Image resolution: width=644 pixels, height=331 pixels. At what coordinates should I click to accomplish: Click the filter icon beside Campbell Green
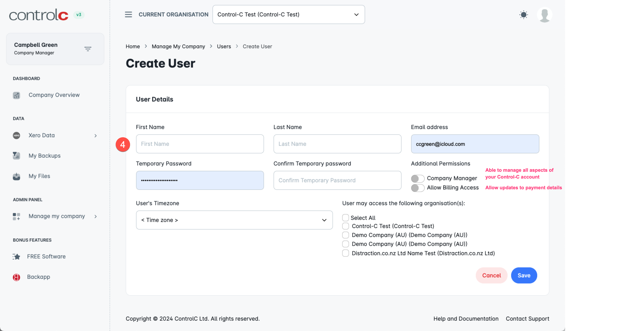(x=88, y=49)
